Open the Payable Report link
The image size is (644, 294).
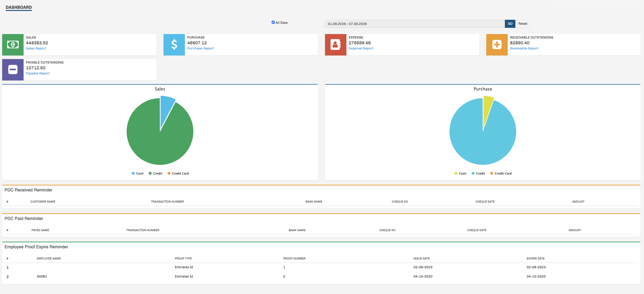38,73
